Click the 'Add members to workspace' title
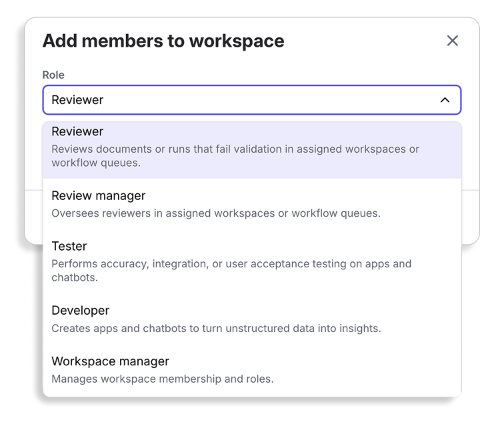 coord(163,41)
